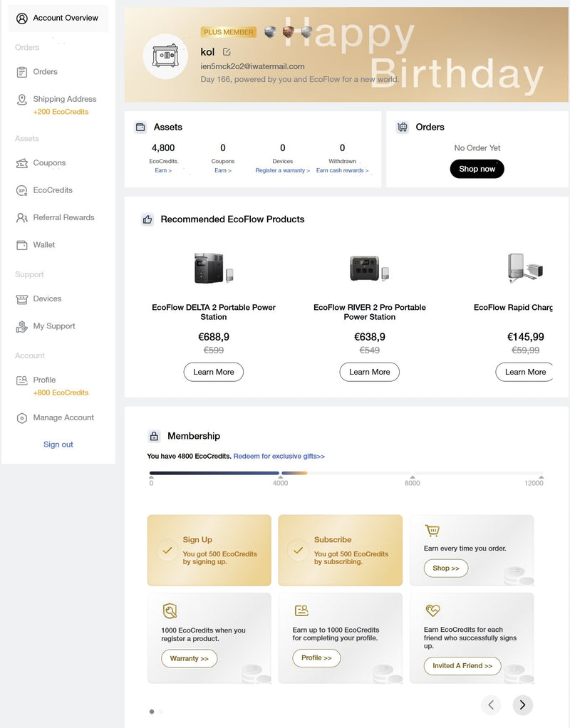Go to previous membership cards with left arrow
Image resolution: width=570 pixels, height=728 pixels.
[x=491, y=704]
